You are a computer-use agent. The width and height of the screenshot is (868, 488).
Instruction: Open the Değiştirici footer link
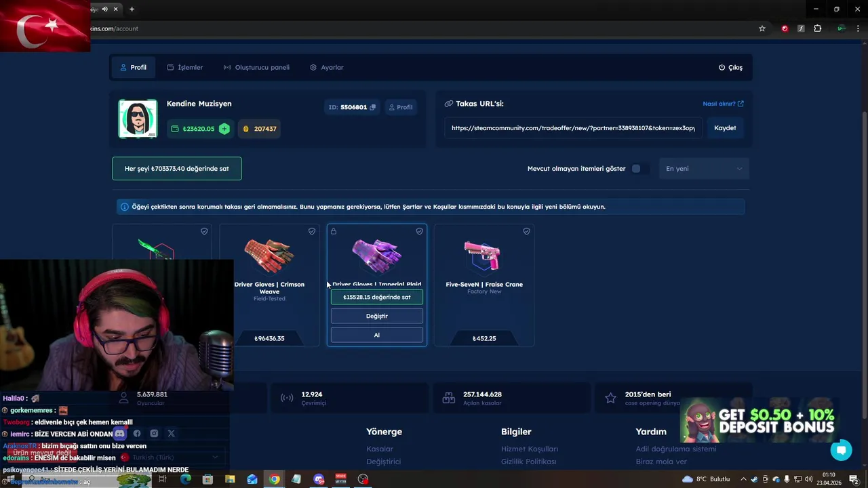coord(384,462)
